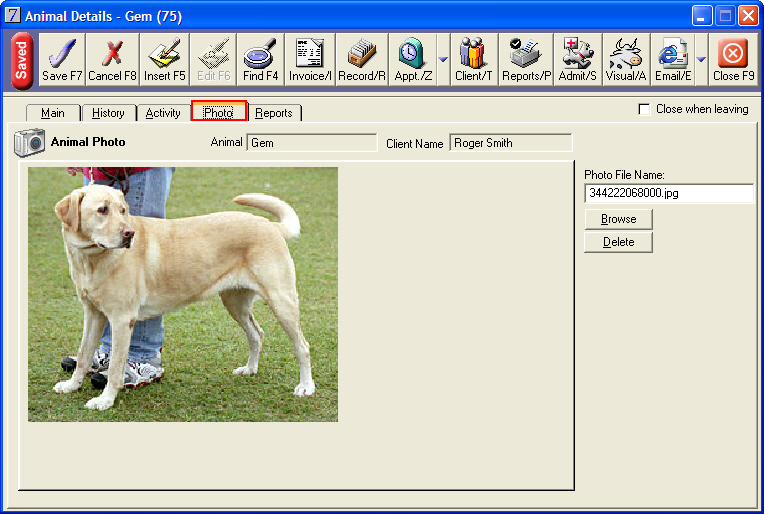Click the title bar application icon
This screenshot has width=764, height=514.
coord(12,15)
